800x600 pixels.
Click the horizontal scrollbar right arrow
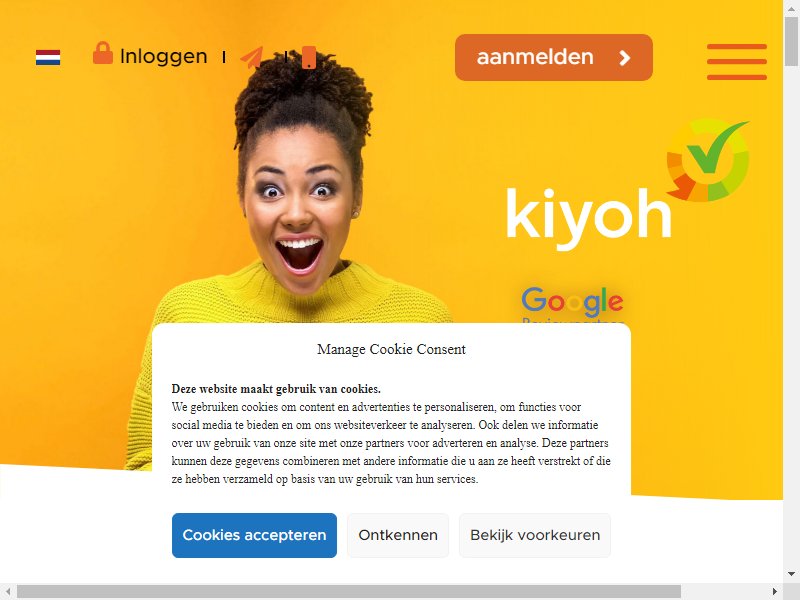[774, 591]
